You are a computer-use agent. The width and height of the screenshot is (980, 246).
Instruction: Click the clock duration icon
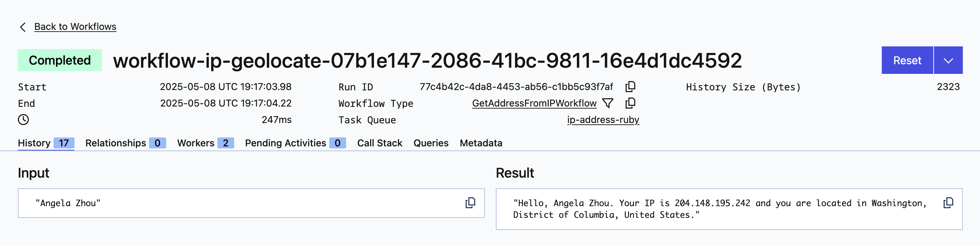(x=24, y=120)
